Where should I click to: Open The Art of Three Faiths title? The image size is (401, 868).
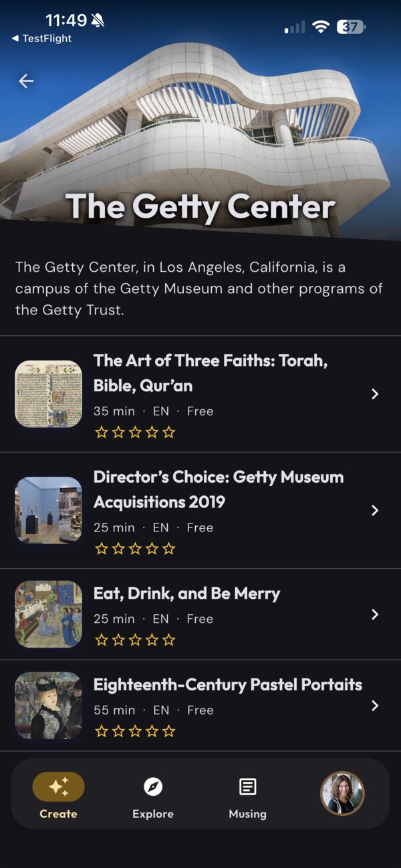coord(211,373)
